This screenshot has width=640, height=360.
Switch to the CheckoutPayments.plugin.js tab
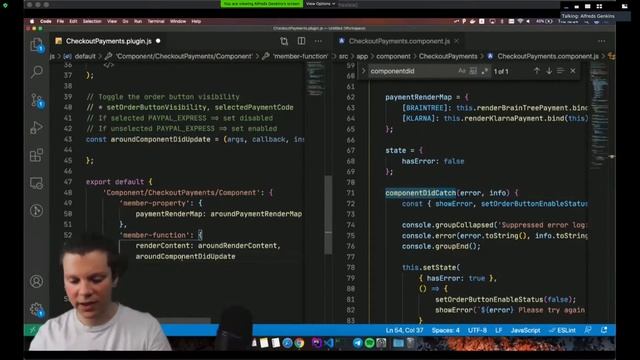click(109, 41)
